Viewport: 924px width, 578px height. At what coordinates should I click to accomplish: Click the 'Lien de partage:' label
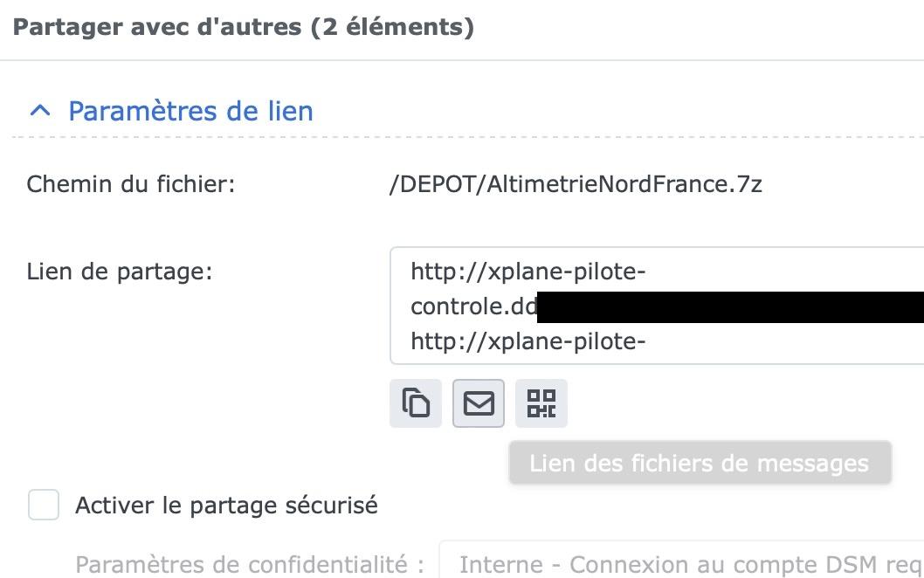[120, 271]
